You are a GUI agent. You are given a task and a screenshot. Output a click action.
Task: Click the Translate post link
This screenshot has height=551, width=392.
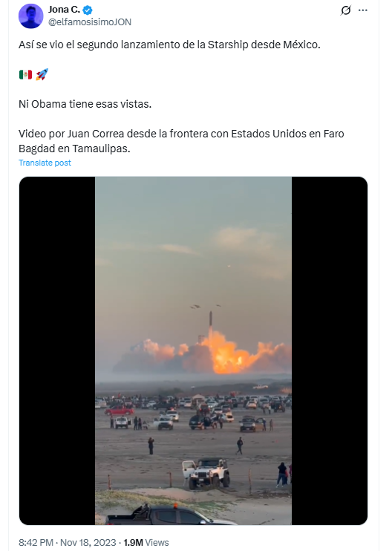pos(45,163)
